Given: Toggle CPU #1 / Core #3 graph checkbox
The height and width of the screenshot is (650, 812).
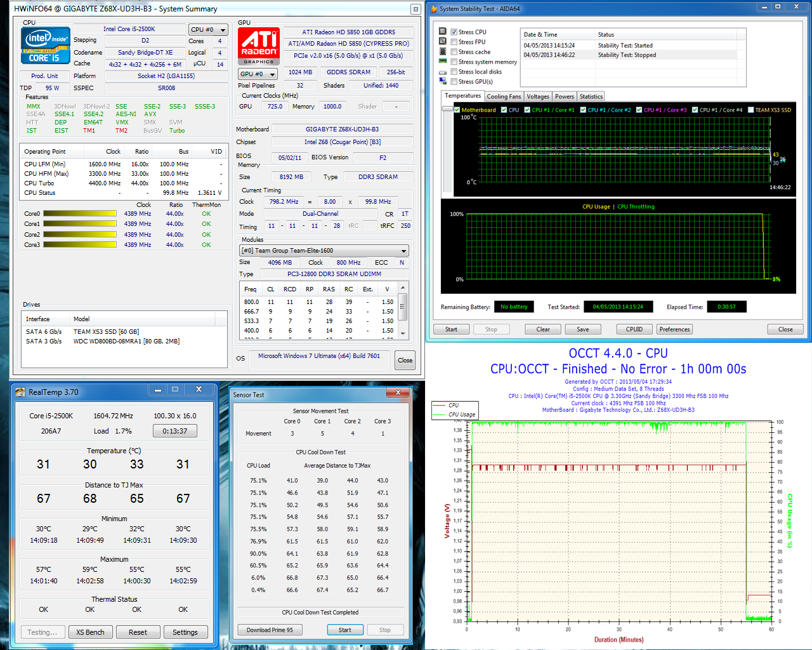Looking at the screenshot, I should point(639,110).
